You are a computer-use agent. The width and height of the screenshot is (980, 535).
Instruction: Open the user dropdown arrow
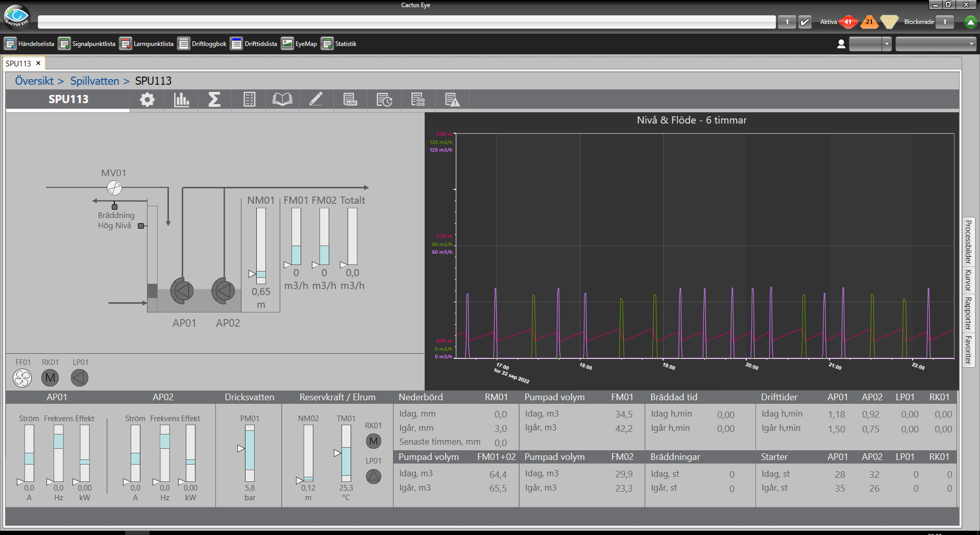pos(887,44)
